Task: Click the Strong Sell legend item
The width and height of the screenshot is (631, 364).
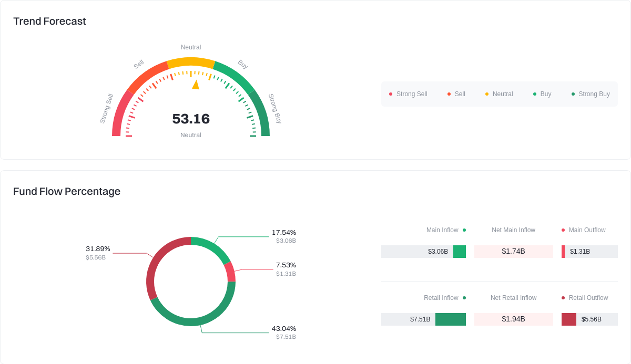Action: tap(408, 94)
